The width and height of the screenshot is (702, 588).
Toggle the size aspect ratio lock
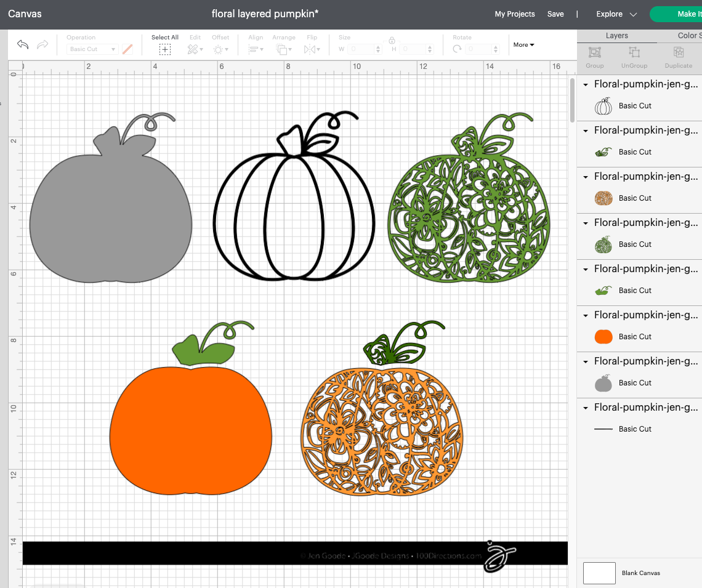tap(391, 41)
